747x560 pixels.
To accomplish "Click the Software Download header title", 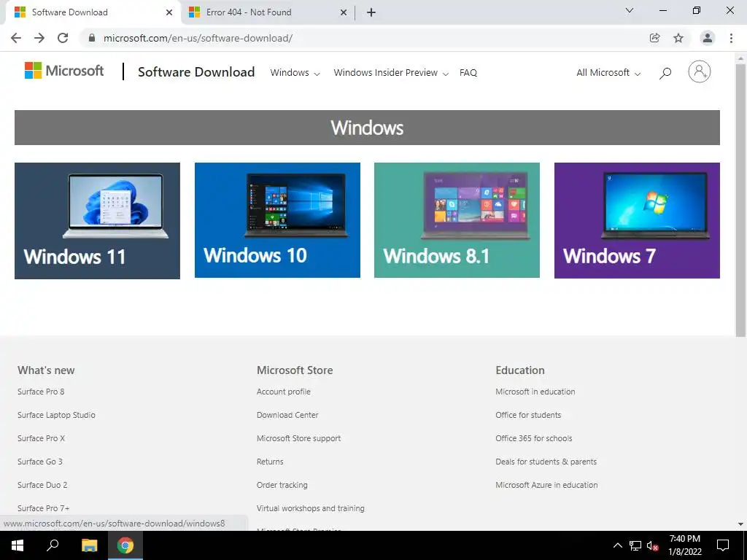I will click(196, 72).
